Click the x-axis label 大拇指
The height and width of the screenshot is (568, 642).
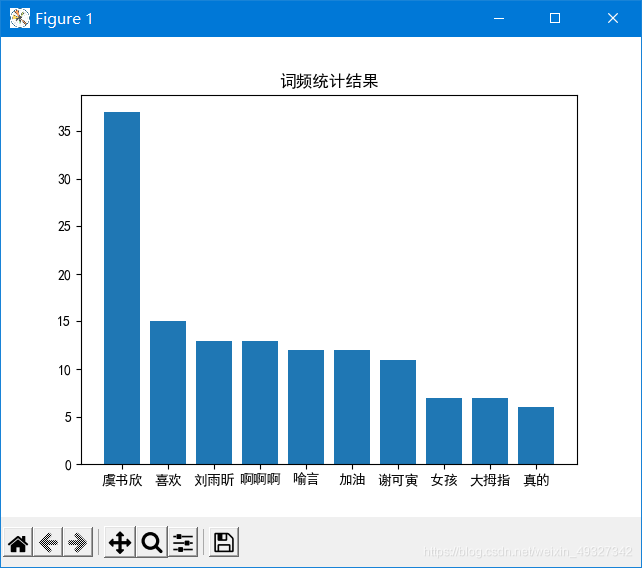490,480
